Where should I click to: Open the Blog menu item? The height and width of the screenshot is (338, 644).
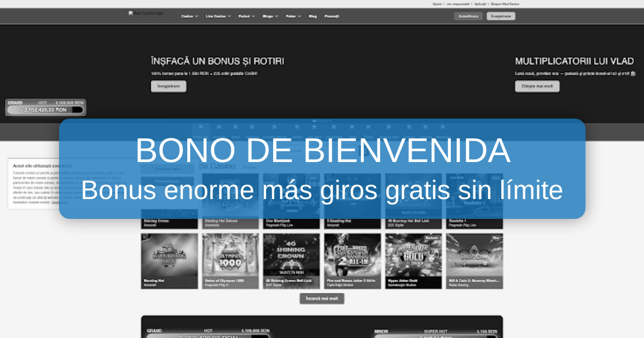point(313,16)
